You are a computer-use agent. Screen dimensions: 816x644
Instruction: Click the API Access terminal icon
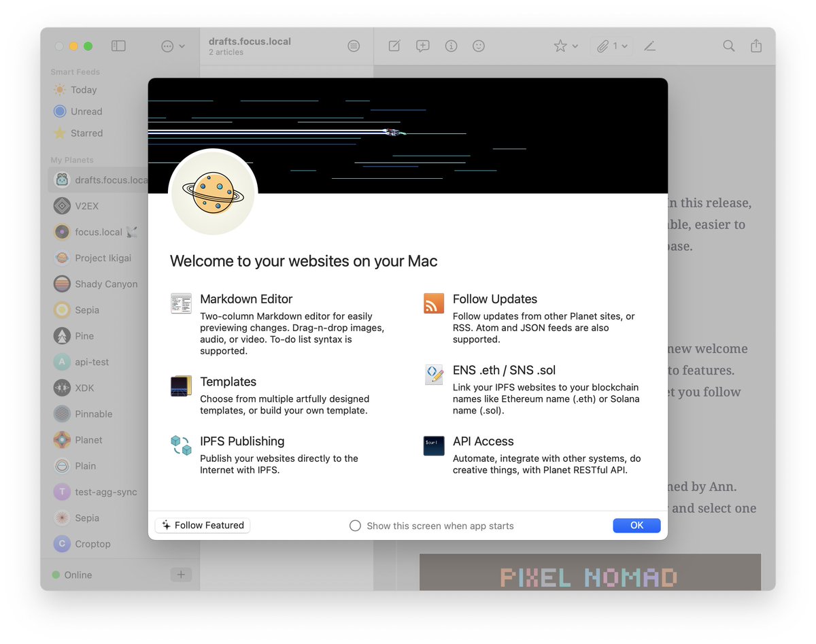pos(434,446)
